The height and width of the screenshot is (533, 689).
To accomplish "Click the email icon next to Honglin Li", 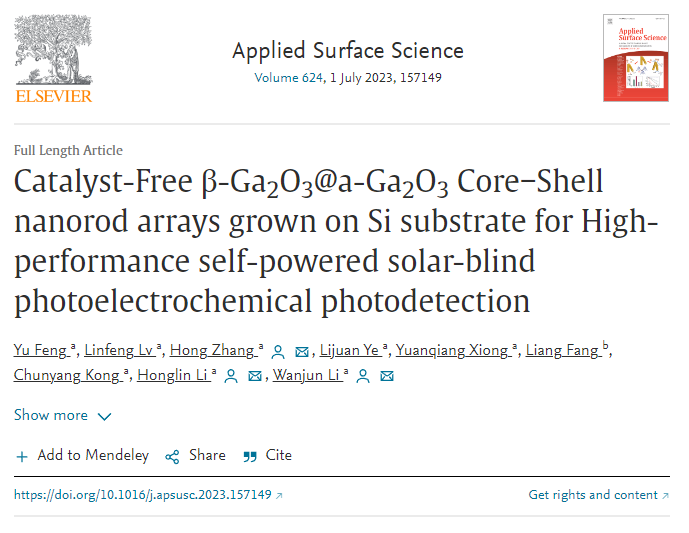I will (255, 376).
